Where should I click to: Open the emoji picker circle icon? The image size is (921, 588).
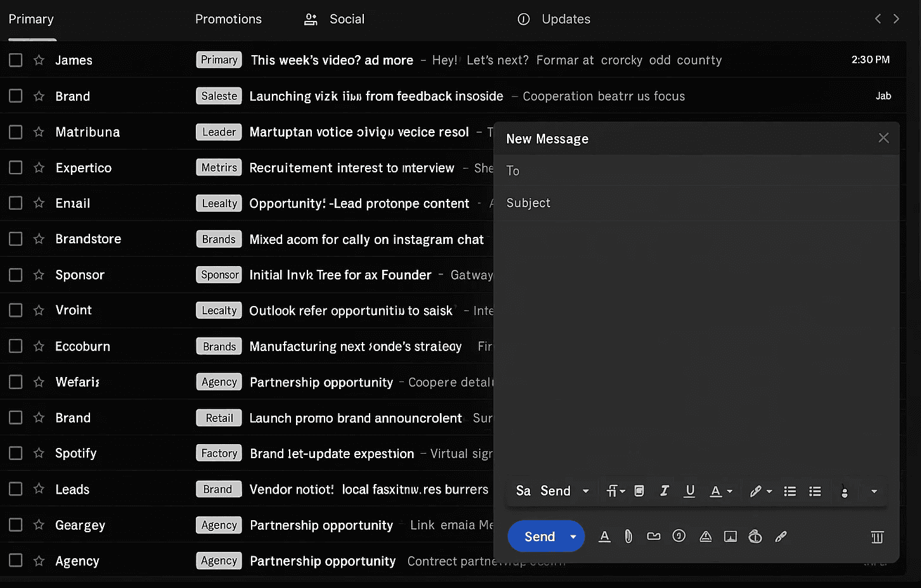point(679,536)
